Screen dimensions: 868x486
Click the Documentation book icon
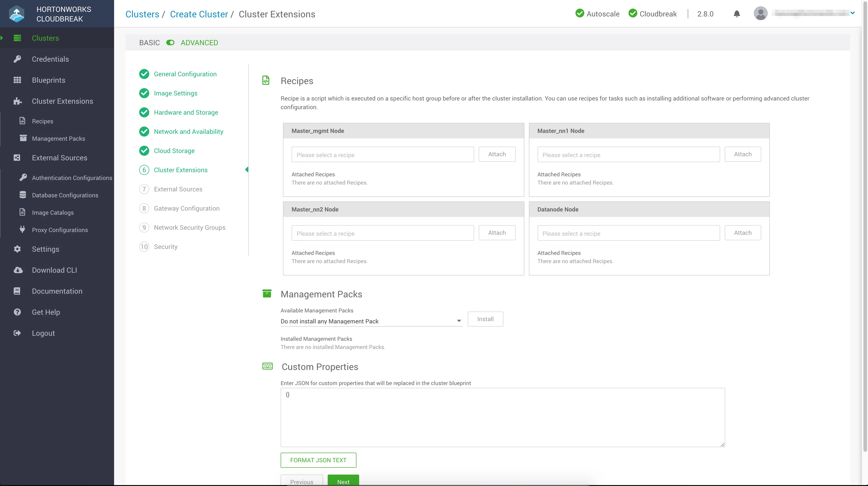point(17,291)
